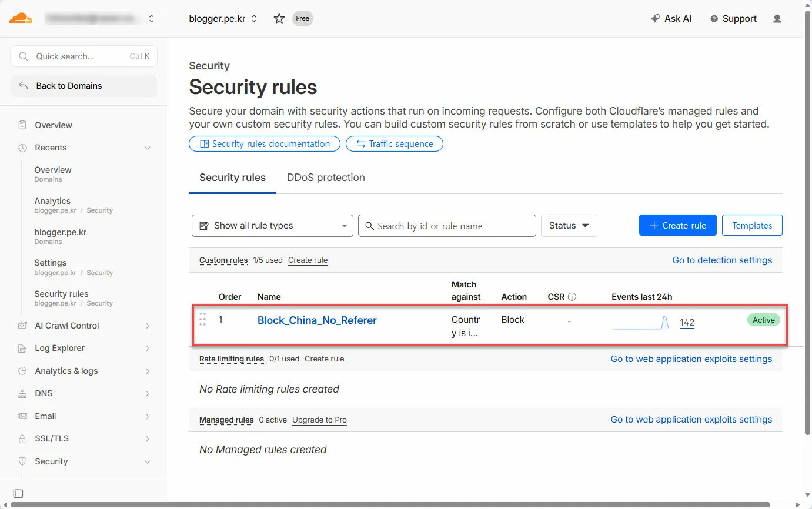This screenshot has height=509, width=812.
Task: Open recent blogger.pe.kr Domains entry
Action: [61, 236]
